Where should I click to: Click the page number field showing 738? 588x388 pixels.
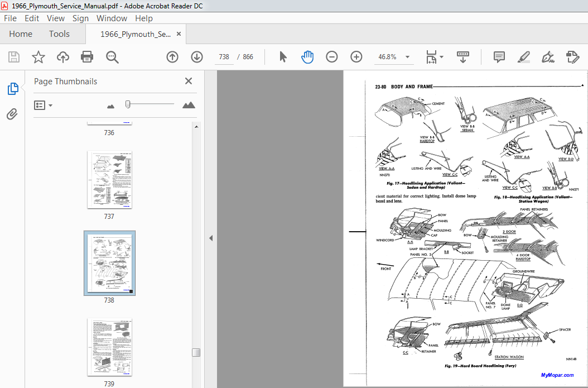[x=224, y=56]
